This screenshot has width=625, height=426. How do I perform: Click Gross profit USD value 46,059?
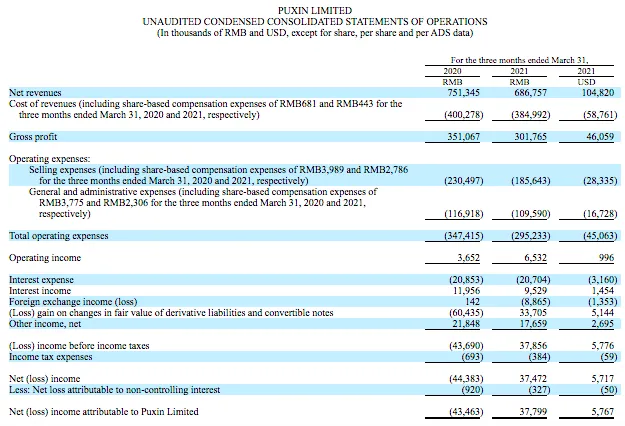[x=601, y=137]
